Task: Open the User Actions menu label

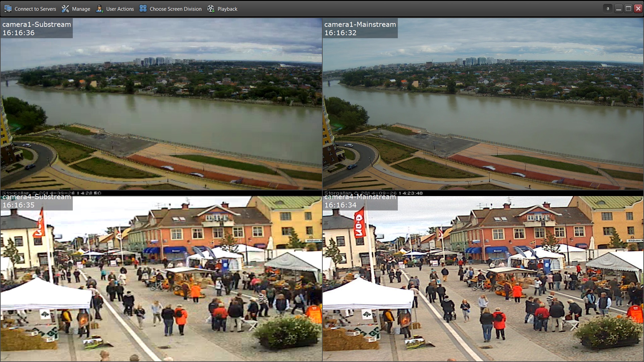Action: [x=120, y=9]
